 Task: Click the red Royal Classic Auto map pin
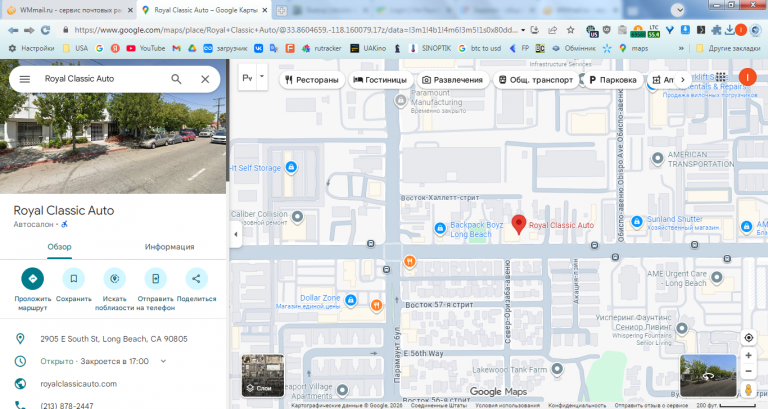pos(519,224)
